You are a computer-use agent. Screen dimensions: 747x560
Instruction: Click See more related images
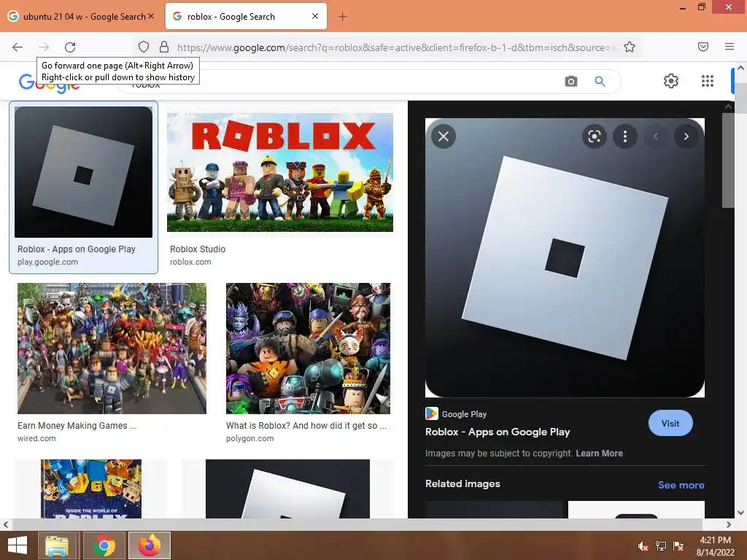[681, 485]
